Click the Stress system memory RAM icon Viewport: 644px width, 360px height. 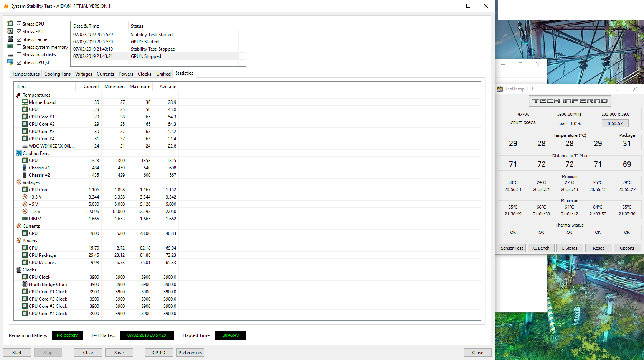coord(10,47)
